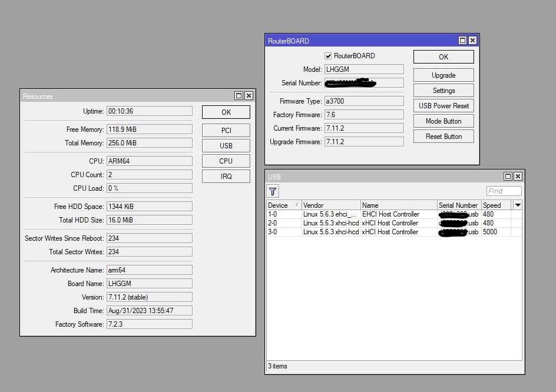The height and width of the screenshot is (392, 556).
Task: Open the PCI list from Resources
Action: [x=226, y=129]
